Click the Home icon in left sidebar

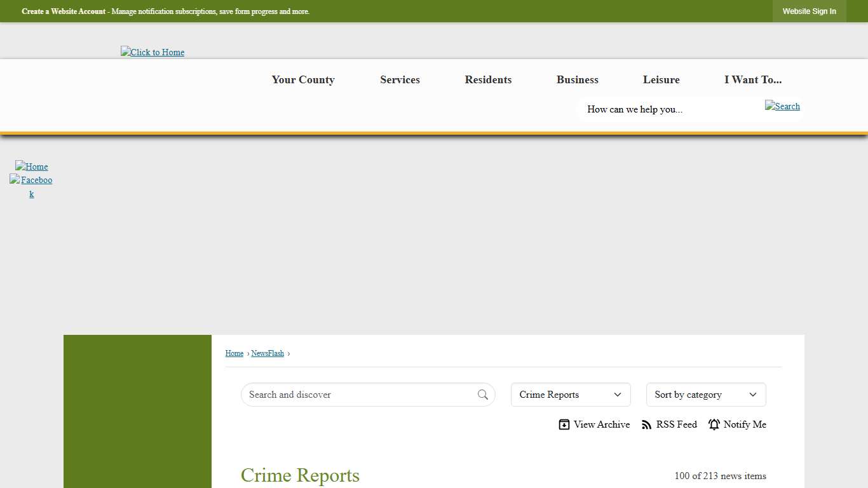pyautogui.click(x=32, y=166)
